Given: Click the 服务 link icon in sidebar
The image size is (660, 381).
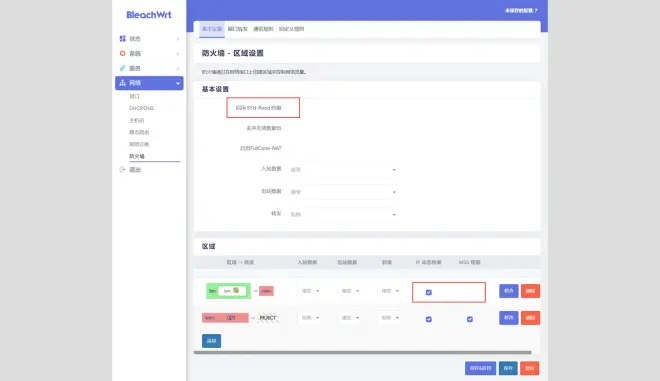Looking at the screenshot, I should [x=122, y=68].
